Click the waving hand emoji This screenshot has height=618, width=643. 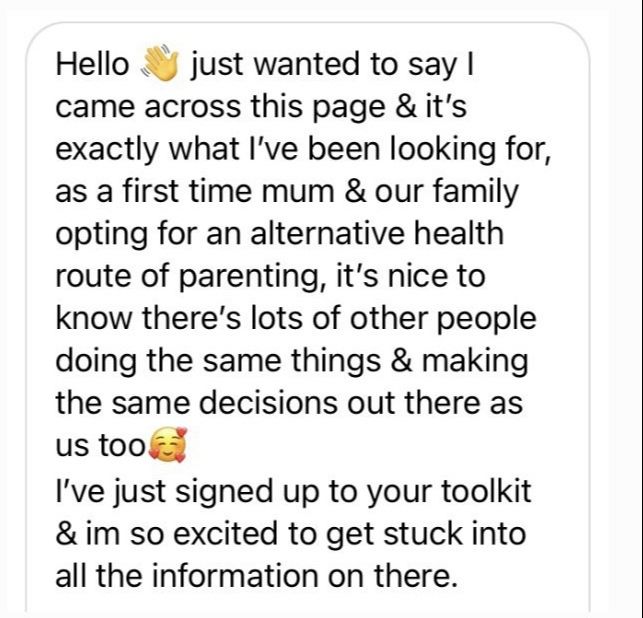160,63
